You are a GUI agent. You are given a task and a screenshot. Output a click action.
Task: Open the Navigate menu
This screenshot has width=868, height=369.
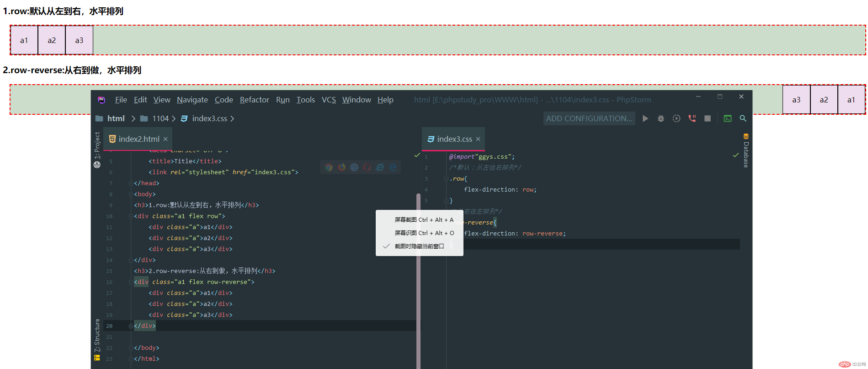[192, 100]
